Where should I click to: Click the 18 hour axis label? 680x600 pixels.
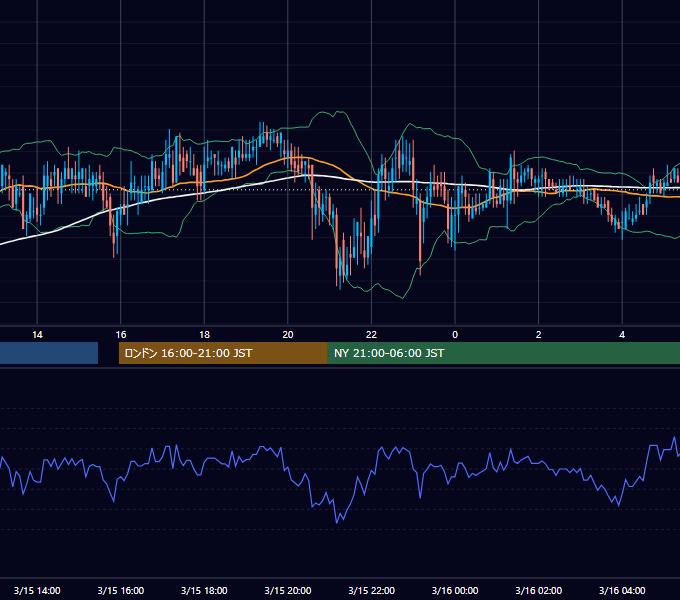point(204,335)
